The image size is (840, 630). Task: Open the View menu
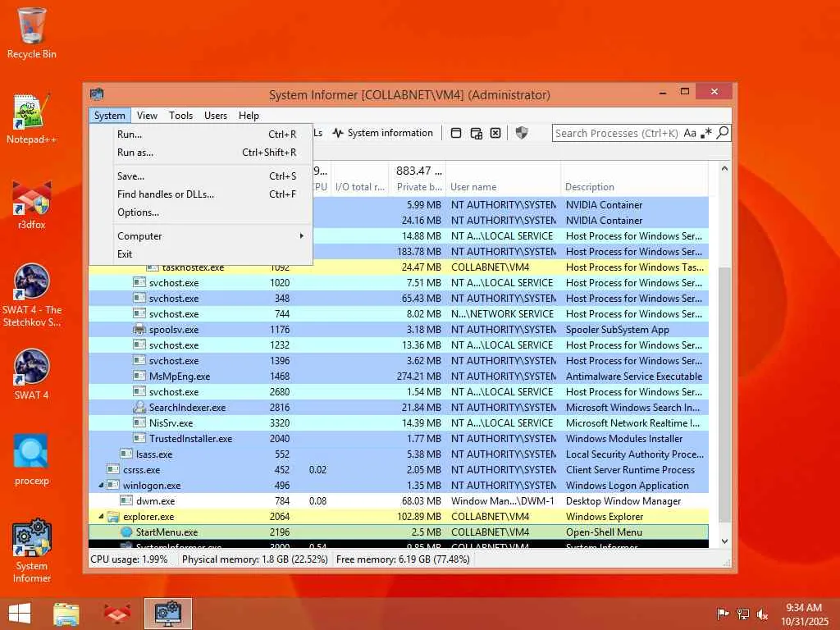(x=147, y=116)
